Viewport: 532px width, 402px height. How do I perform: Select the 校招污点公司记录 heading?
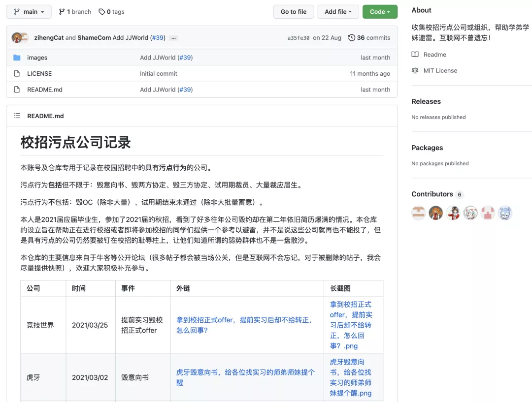(x=75, y=142)
